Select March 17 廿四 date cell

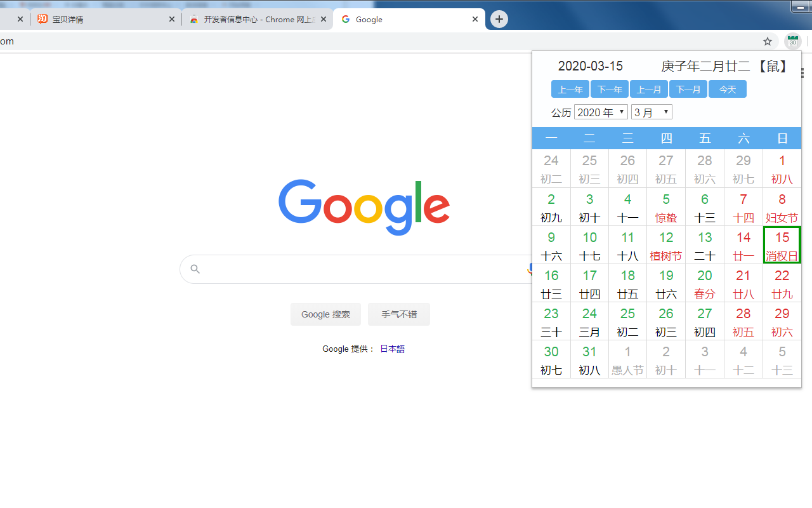click(x=589, y=283)
